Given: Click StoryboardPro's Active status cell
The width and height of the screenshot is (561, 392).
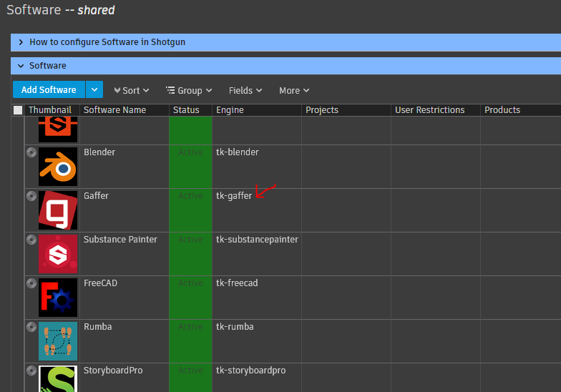Looking at the screenshot, I should click(x=190, y=378).
